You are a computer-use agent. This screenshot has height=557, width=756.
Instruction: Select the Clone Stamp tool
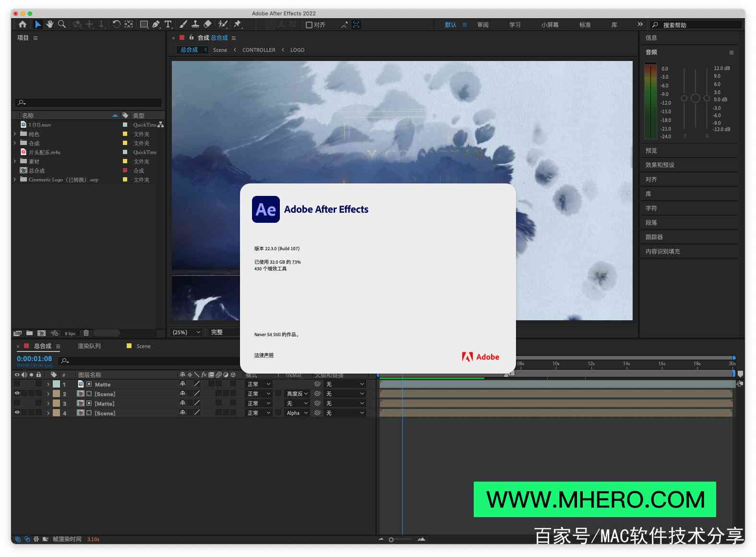tap(195, 24)
